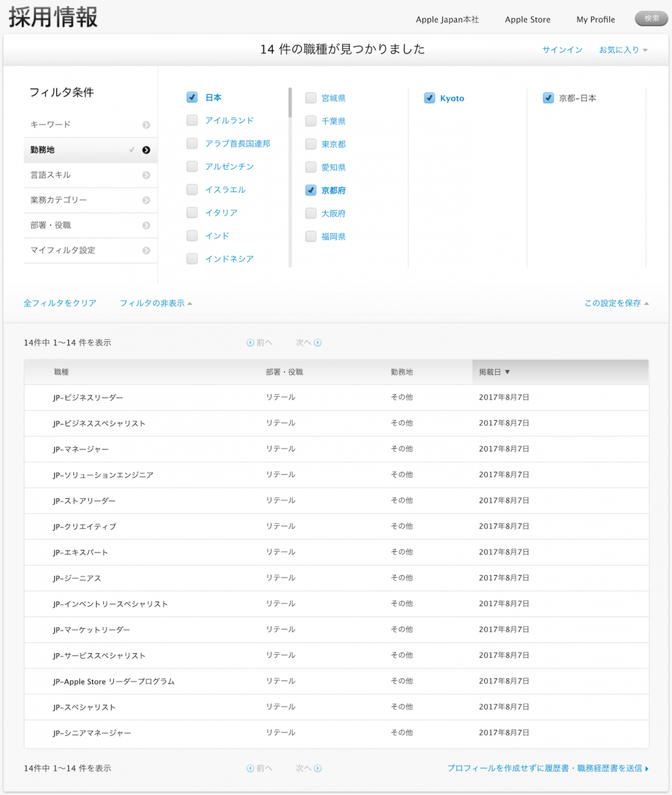This screenshot has width=672, height=795.
Task: Check the 東京都 prefecture checkbox
Action: click(311, 144)
